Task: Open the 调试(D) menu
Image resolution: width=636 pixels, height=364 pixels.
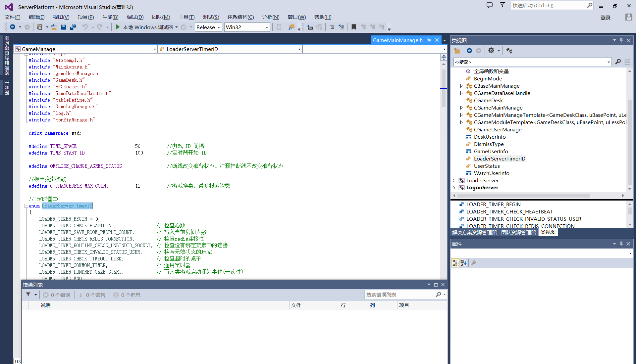Action: coord(135,17)
